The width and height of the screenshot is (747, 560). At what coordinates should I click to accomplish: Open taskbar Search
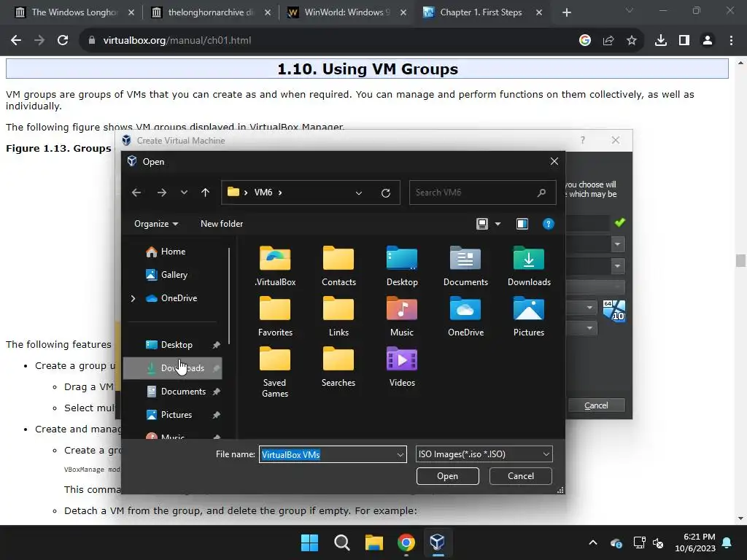tap(341, 542)
